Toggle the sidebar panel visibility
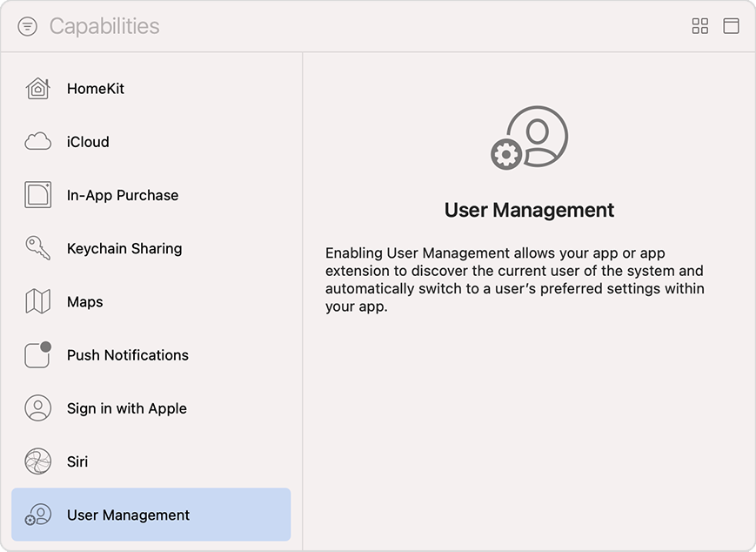Screen dimensions: 756x552 732,26
